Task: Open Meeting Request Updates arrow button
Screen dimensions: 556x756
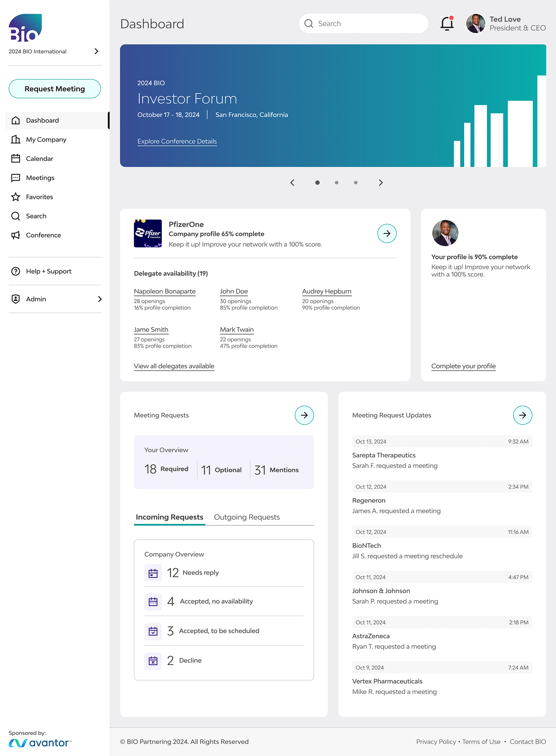Action: click(x=522, y=415)
